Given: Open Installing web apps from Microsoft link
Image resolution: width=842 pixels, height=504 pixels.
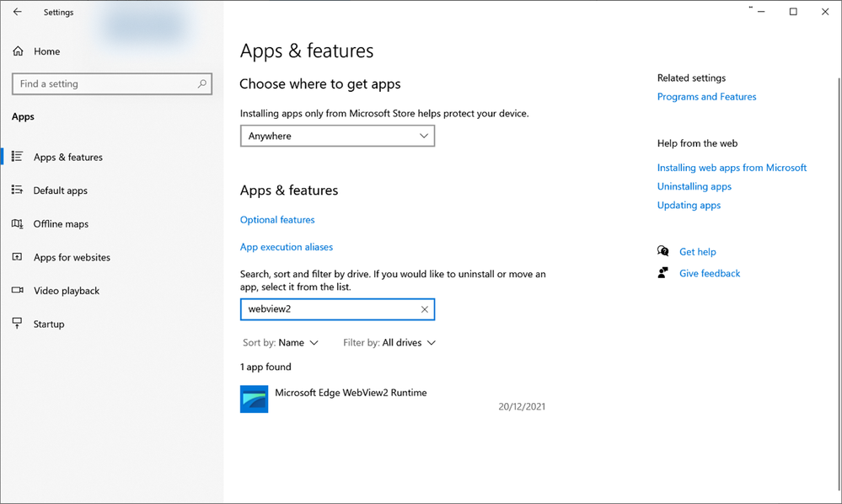Looking at the screenshot, I should [732, 168].
